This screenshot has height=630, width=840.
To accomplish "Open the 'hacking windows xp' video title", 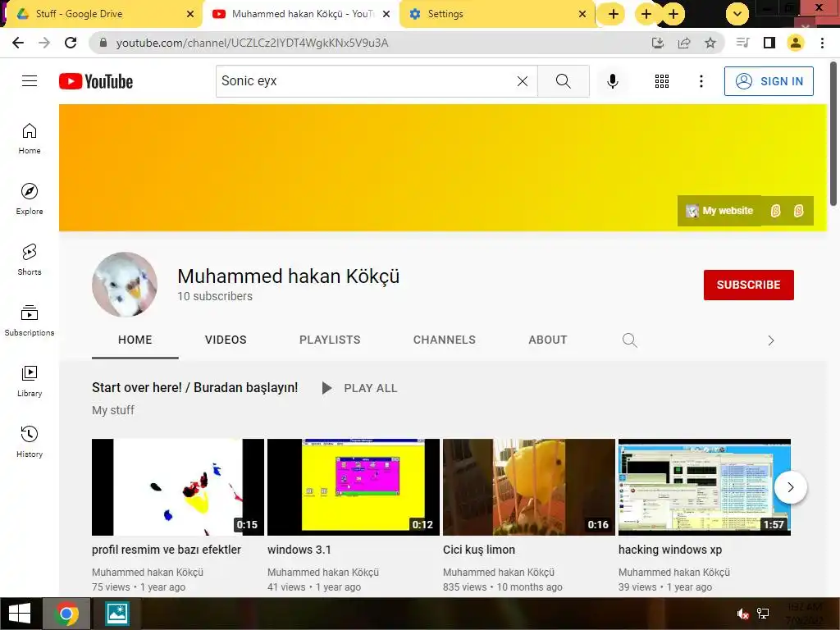I will click(670, 550).
